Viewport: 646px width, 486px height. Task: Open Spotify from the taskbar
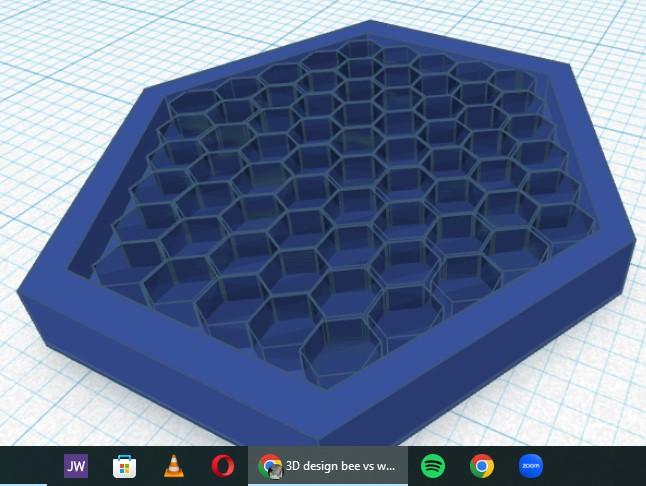click(433, 466)
